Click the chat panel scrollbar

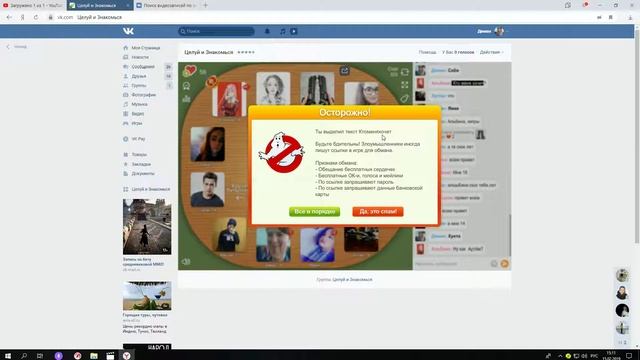[510, 235]
